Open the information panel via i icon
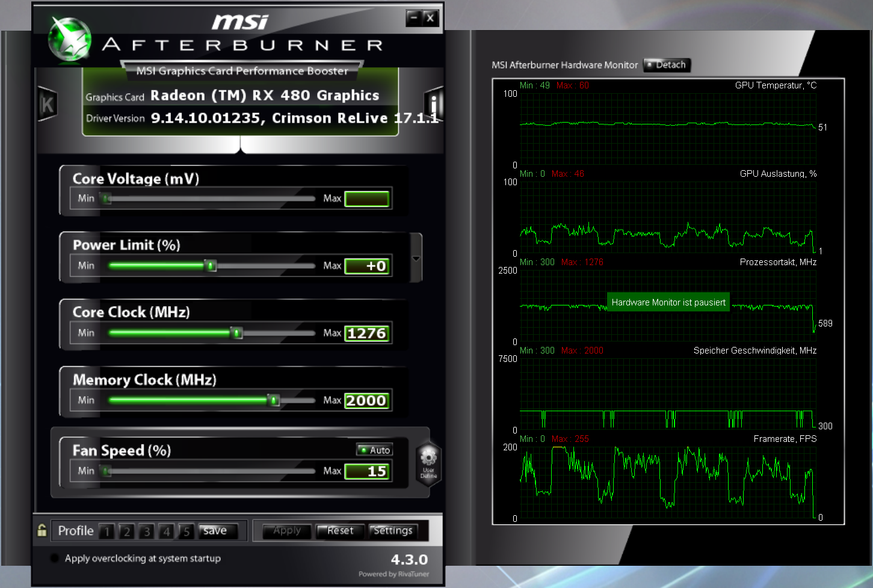Screen dimensions: 873x588 [x=433, y=104]
